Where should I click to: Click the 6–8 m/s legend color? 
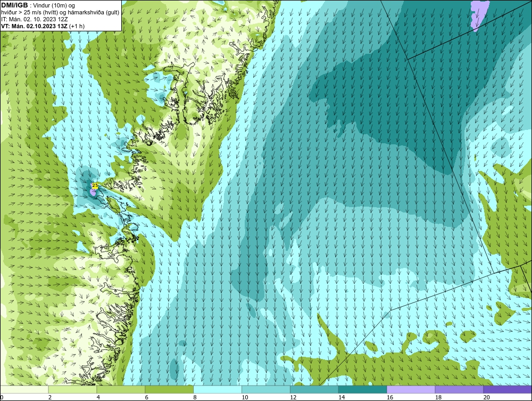[169, 389]
